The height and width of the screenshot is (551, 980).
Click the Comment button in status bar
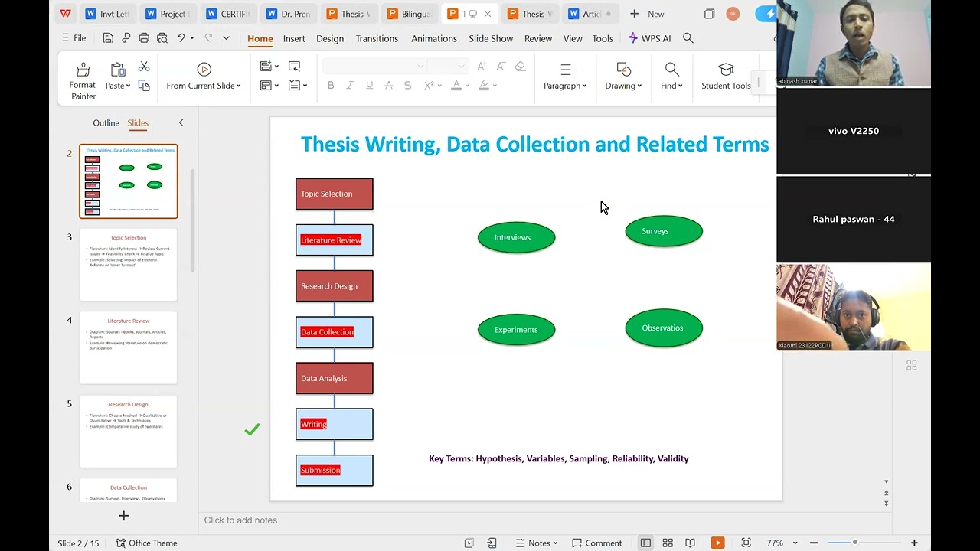(596, 543)
